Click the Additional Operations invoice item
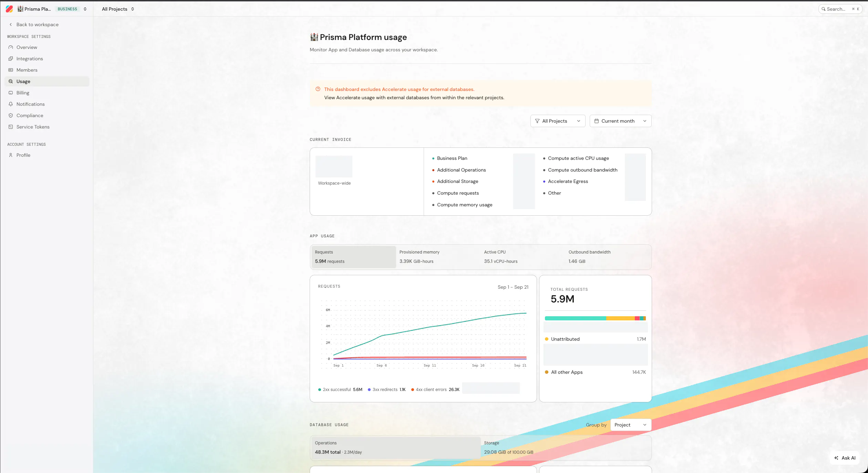Screen dimensions: 868x473 [x=462, y=170]
